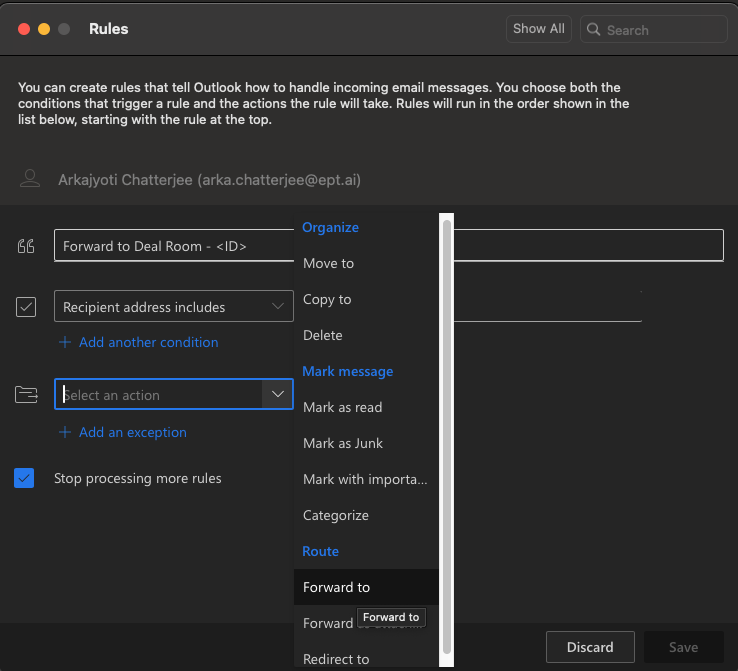This screenshot has height=671, width=738.
Task: Select Categorize in the action menu
Action: coord(336,515)
